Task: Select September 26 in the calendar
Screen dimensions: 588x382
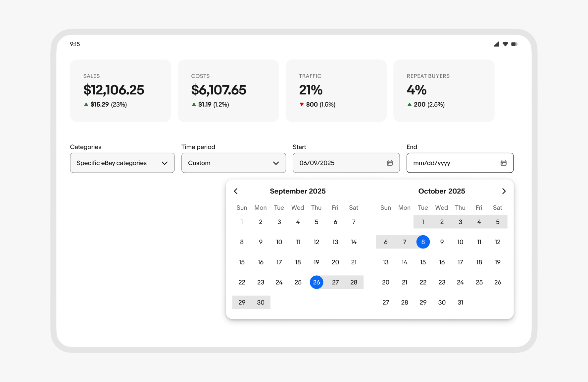Action: click(x=317, y=282)
